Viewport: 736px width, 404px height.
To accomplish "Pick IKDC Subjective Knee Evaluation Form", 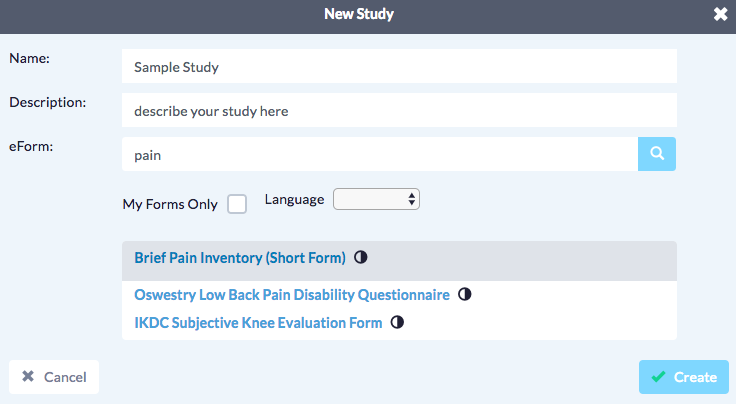I will 258,323.
